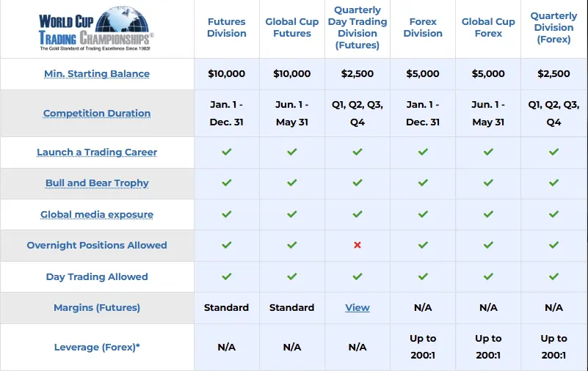Click the Leverage (Forex)* row label
Viewport: 588px width, 371px height.
pyautogui.click(x=97, y=347)
